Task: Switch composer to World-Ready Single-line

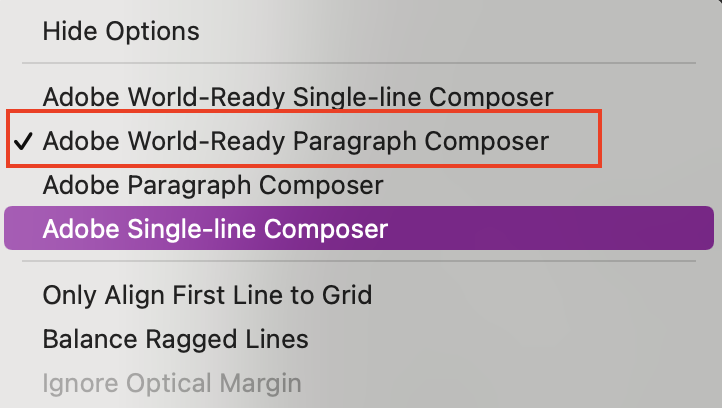Action: click(x=297, y=97)
